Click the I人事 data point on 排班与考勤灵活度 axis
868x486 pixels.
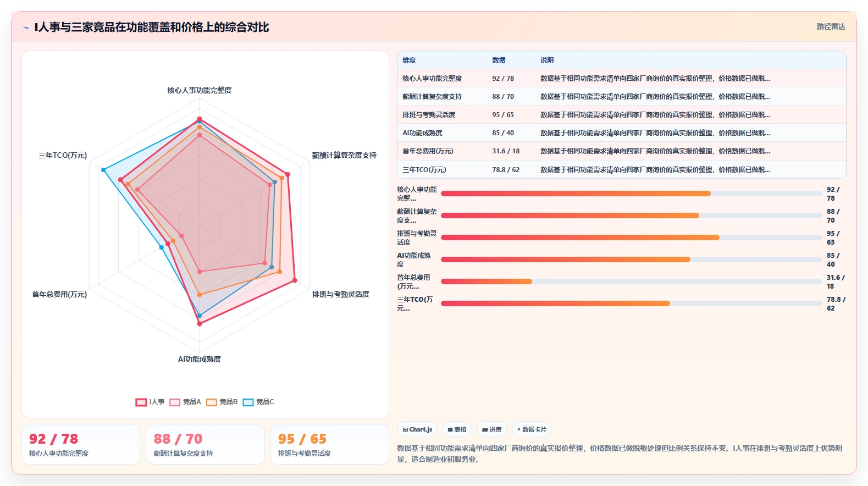[295, 280]
